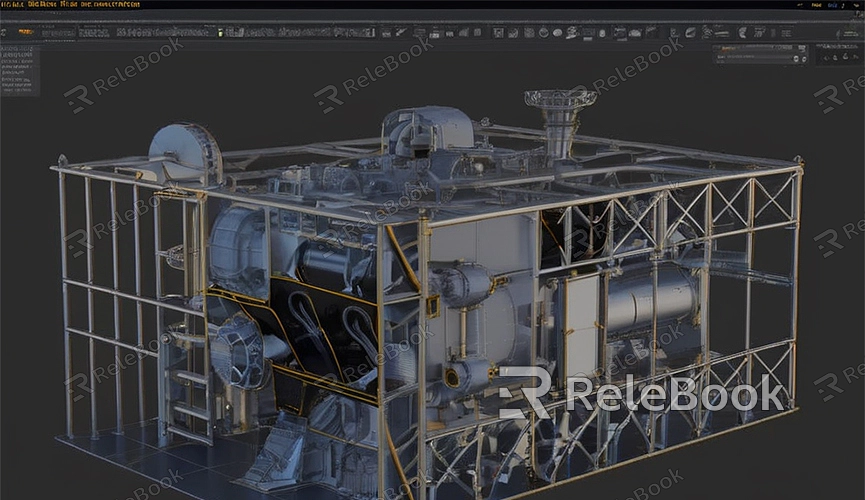
Task: Open the third orange menu in the title bar
Action: coord(69,4)
